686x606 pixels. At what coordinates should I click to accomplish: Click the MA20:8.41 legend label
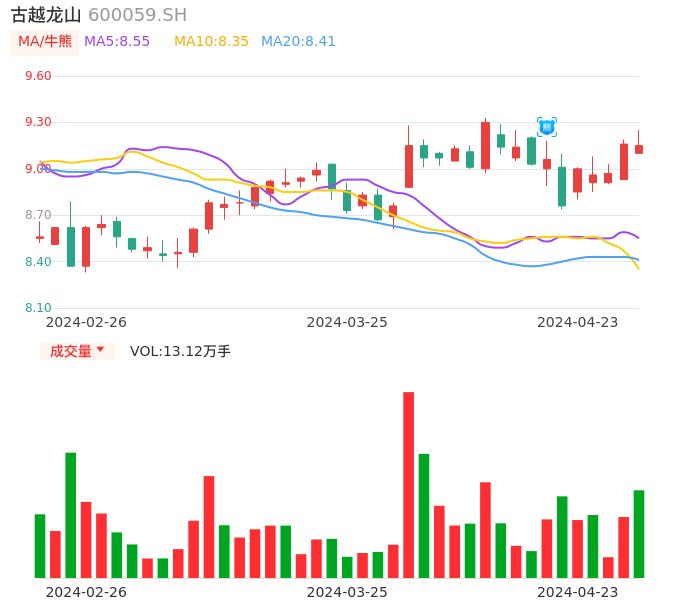[298, 42]
